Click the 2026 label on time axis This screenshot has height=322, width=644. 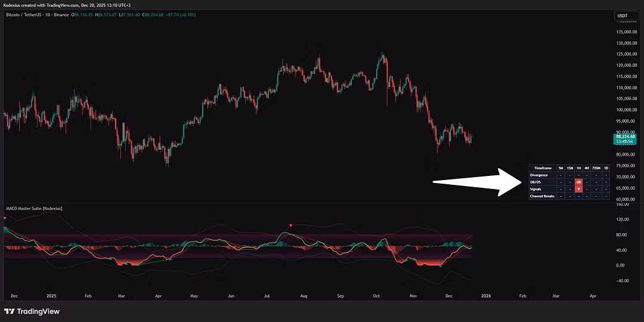487,295
